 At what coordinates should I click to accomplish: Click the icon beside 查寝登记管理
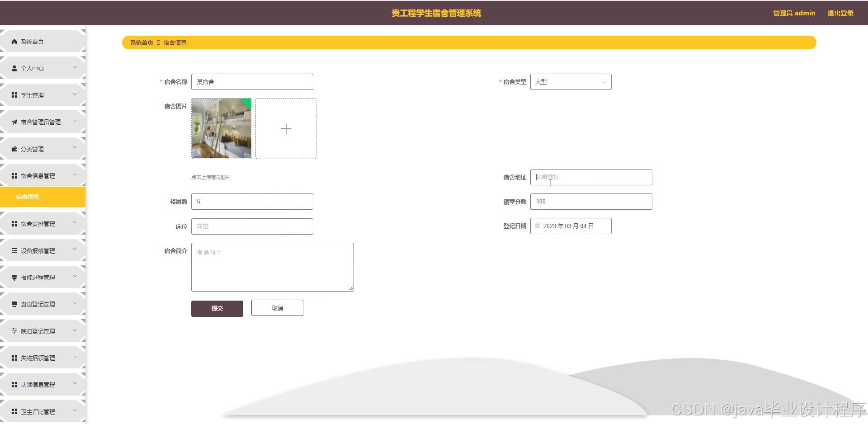14,304
